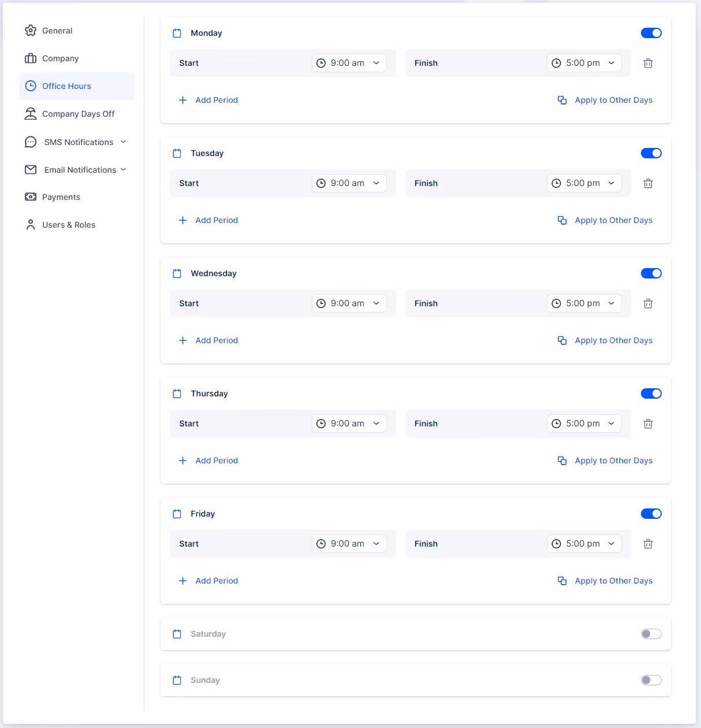
Task: Open Friday's Finish time dropdown
Action: pos(584,544)
